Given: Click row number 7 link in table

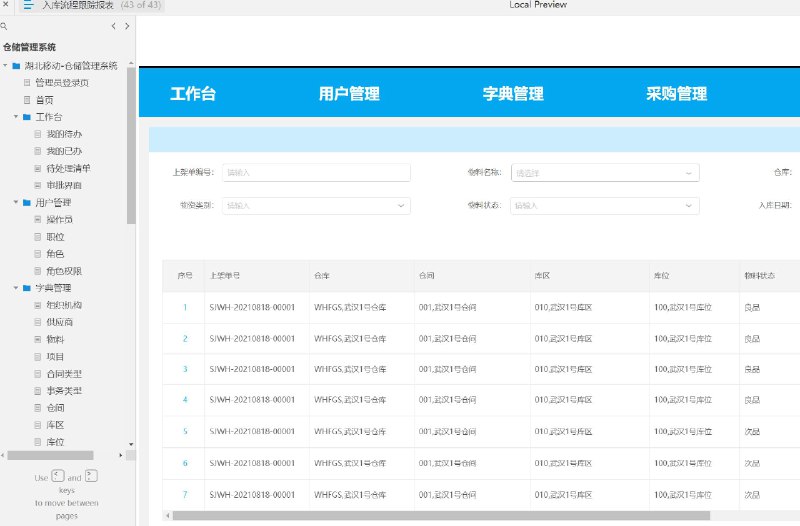Looking at the screenshot, I should [x=185, y=494].
